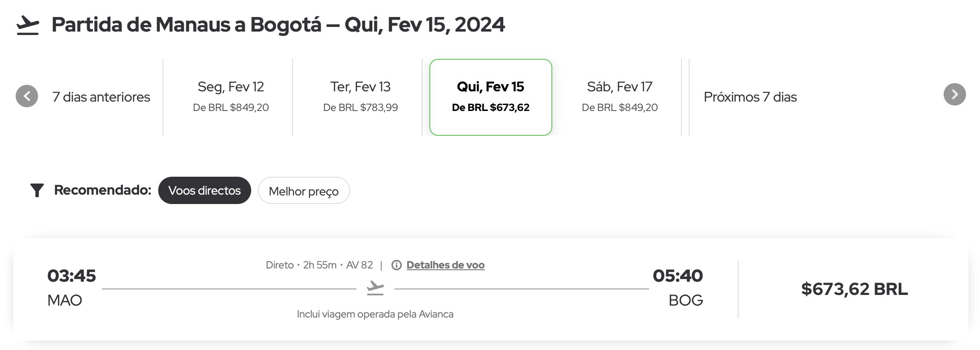Click the Próximos 7 dias label

tap(750, 97)
